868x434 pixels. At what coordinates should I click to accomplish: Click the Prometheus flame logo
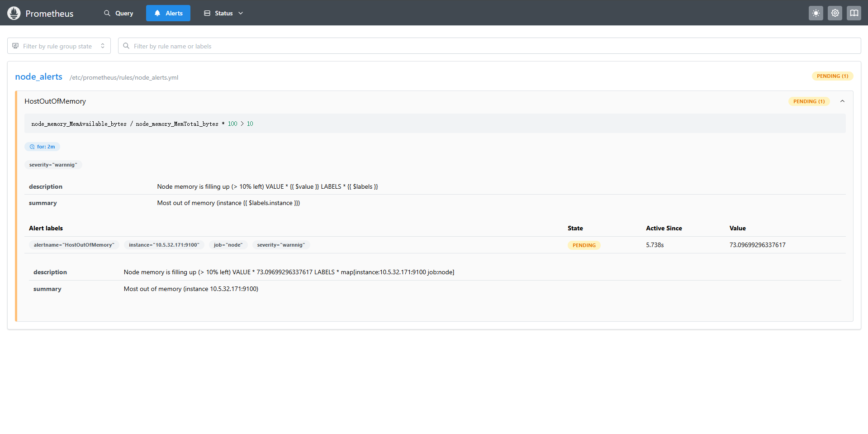14,13
